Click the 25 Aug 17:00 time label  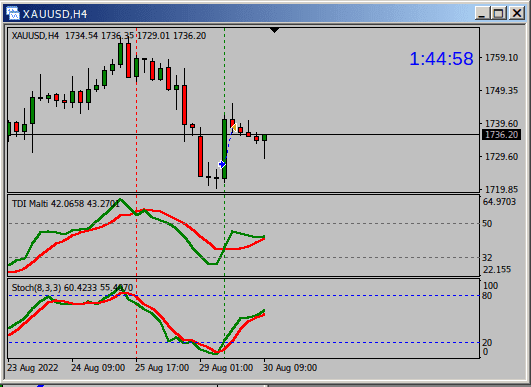(162, 368)
